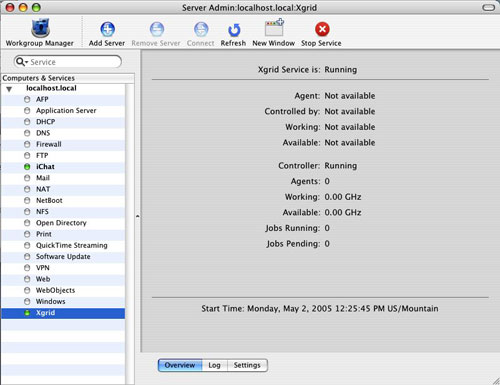Select the Web service

click(x=63, y=279)
